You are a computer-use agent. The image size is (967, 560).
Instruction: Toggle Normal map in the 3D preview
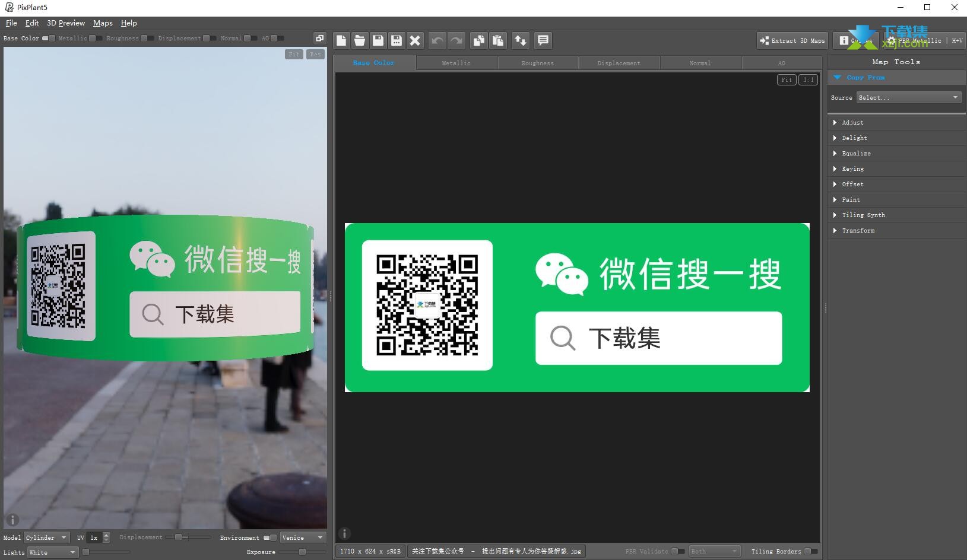tap(251, 39)
